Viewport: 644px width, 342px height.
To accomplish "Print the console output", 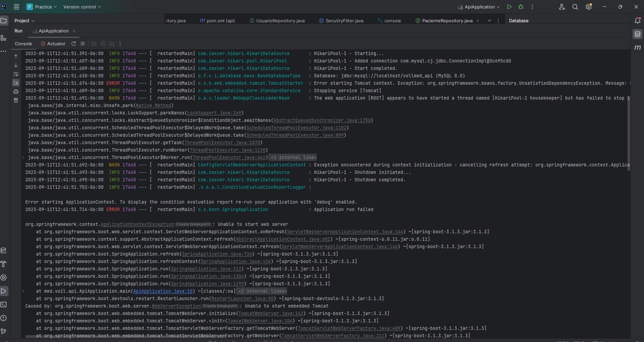I will pos(16,91).
